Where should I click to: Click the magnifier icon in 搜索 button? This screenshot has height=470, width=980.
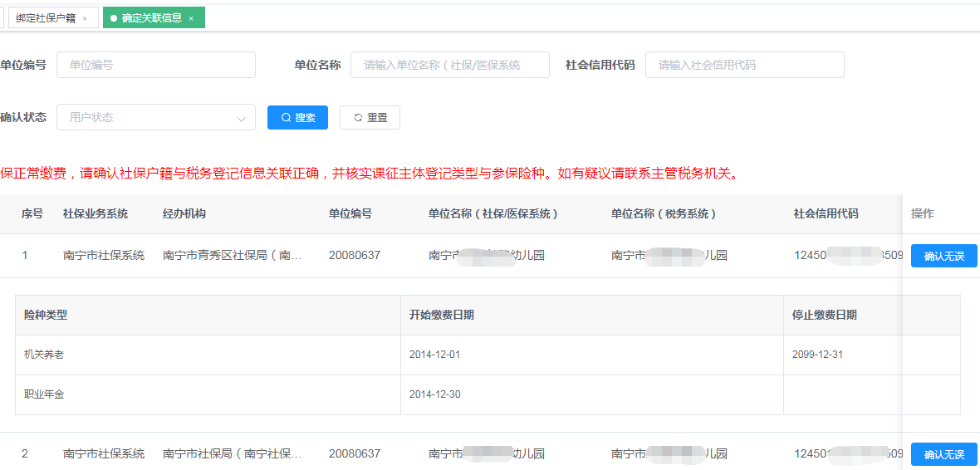[287, 118]
